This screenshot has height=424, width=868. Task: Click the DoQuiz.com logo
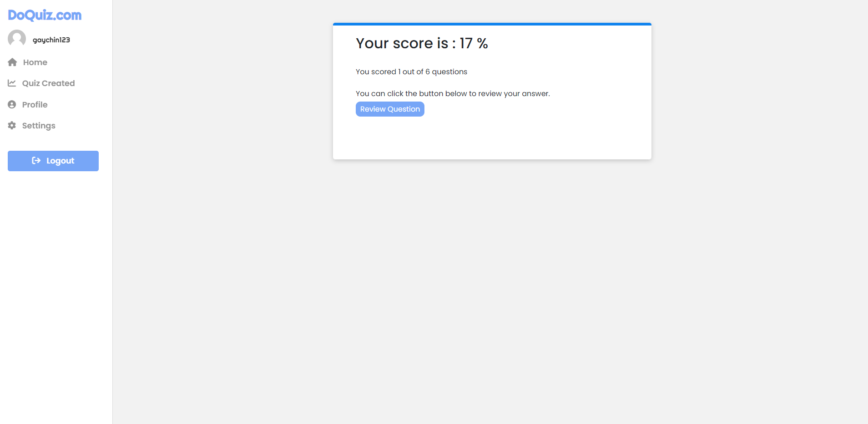[45, 15]
